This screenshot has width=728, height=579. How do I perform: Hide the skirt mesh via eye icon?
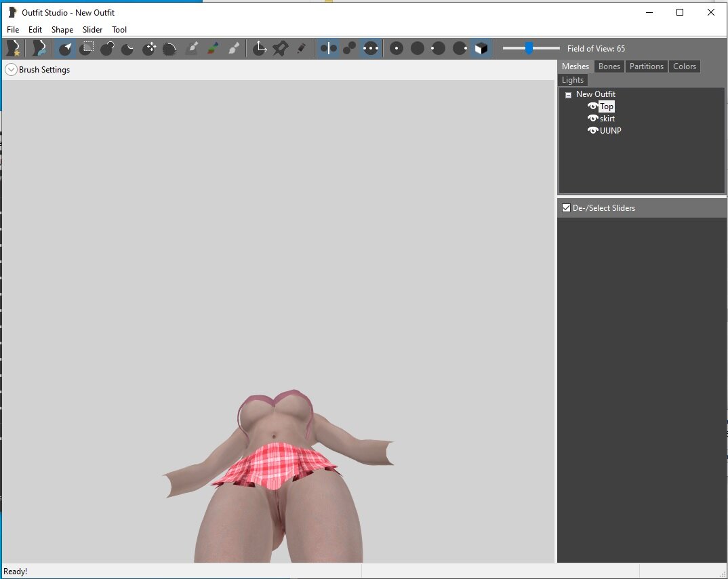coord(592,119)
